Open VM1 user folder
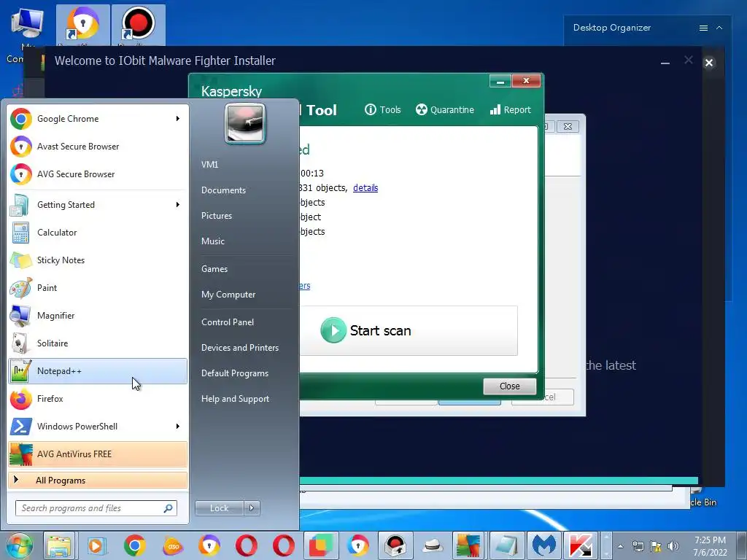 209,164
